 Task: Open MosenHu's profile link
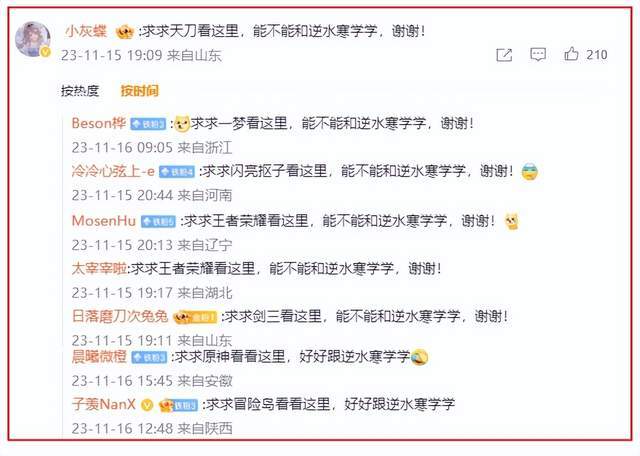coord(104,221)
